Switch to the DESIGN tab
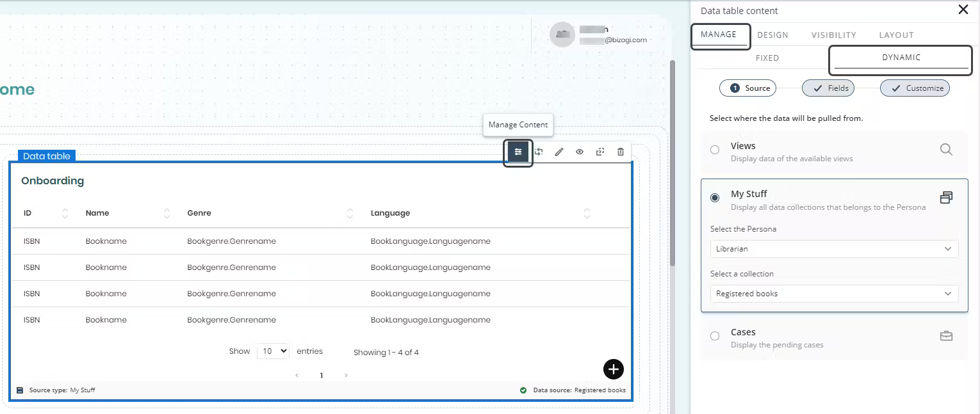Image resolution: width=980 pixels, height=414 pixels. (x=772, y=35)
